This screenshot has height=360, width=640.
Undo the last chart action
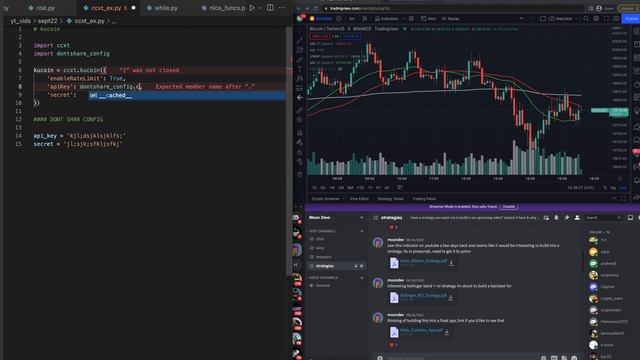(x=521, y=19)
